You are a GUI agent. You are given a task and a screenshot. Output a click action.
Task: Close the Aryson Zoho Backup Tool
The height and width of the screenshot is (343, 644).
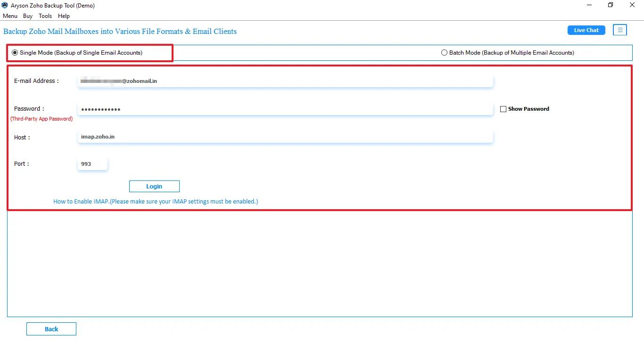coord(633,5)
